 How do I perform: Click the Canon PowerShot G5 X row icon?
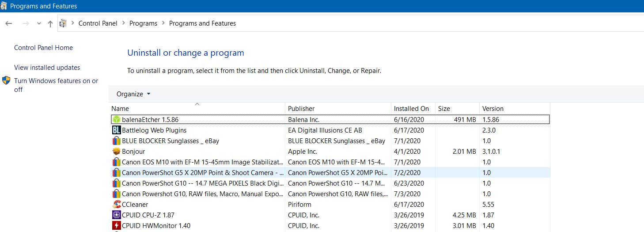(117, 172)
